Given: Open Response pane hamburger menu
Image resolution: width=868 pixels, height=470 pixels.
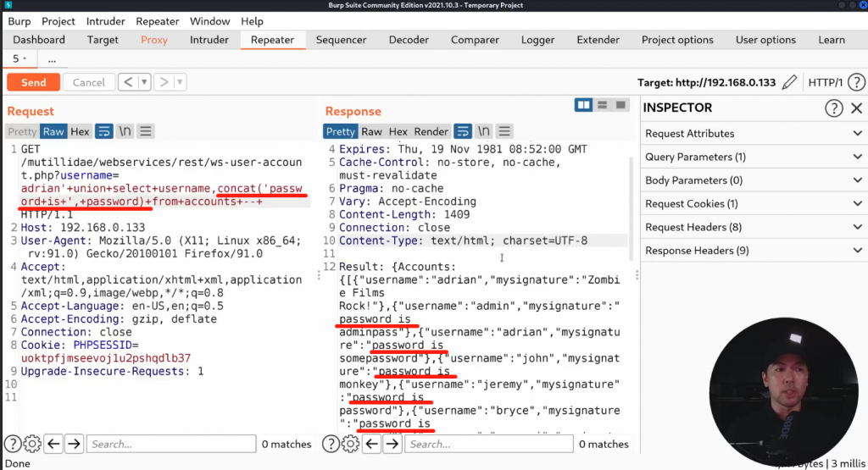Looking at the screenshot, I should click(504, 131).
